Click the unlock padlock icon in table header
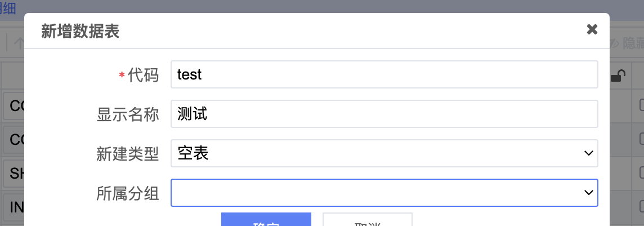Viewport: 644px width, 226px height. 618,77
